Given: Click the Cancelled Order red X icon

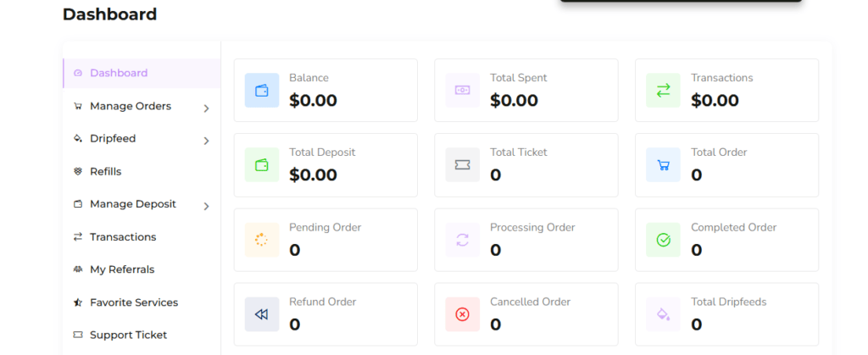Looking at the screenshot, I should click(463, 314).
